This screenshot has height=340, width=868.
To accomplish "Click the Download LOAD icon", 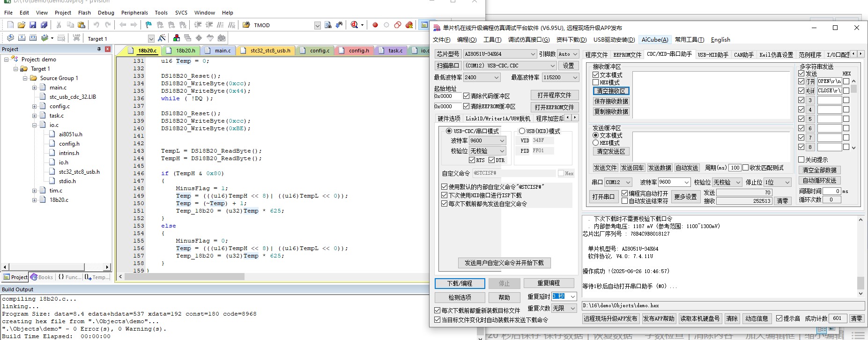I will 76,38.
